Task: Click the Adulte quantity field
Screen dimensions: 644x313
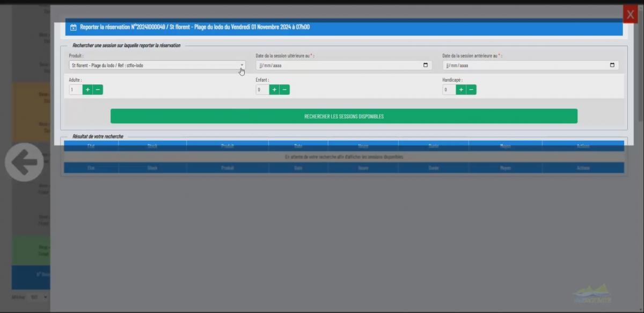Action: (76, 90)
